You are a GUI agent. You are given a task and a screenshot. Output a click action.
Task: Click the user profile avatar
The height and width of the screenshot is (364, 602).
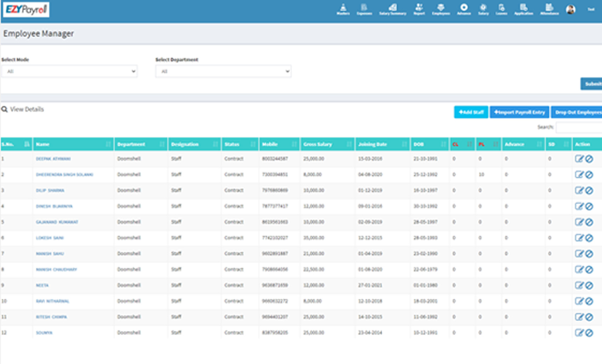click(570, 10)
